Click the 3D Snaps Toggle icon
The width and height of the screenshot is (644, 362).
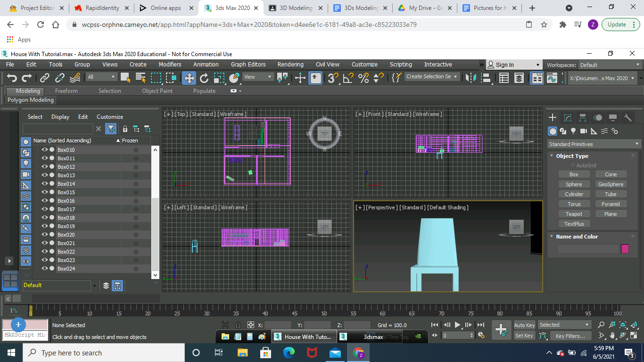[x=333, y=78]
